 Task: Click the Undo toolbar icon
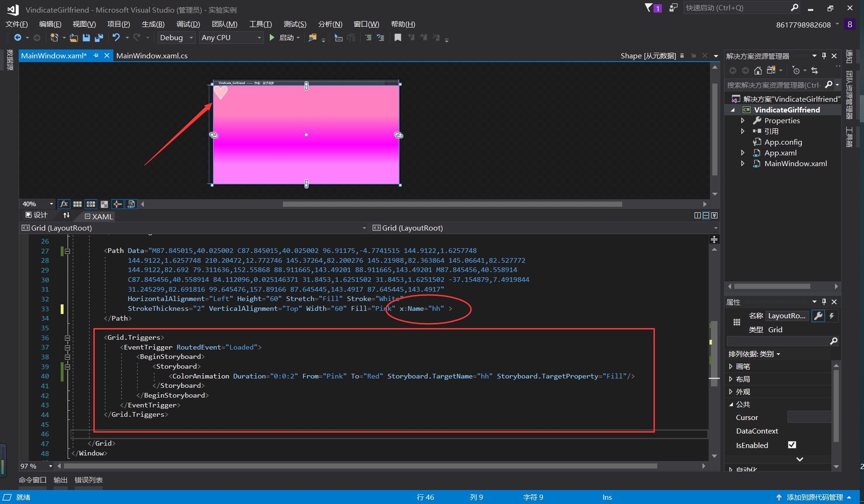tap(116, 37)
